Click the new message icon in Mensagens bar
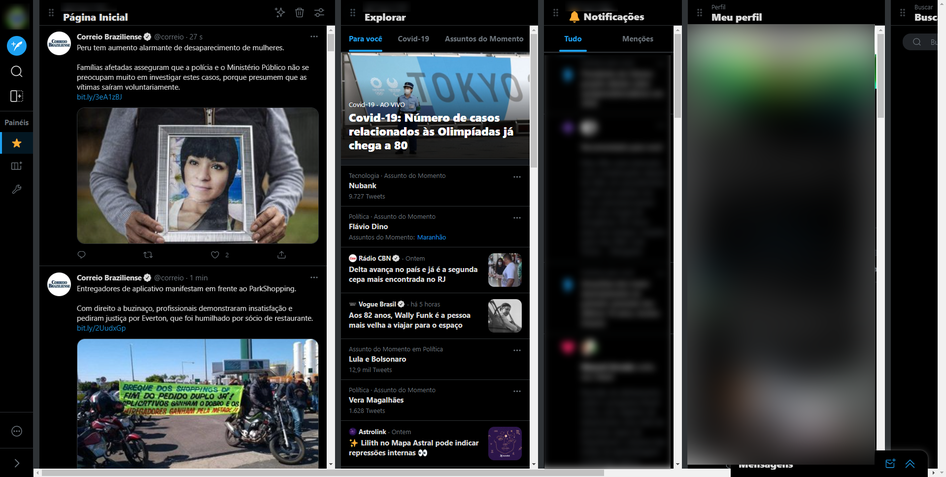Screen dimensions: 946x477 click(x=890, y=464)
